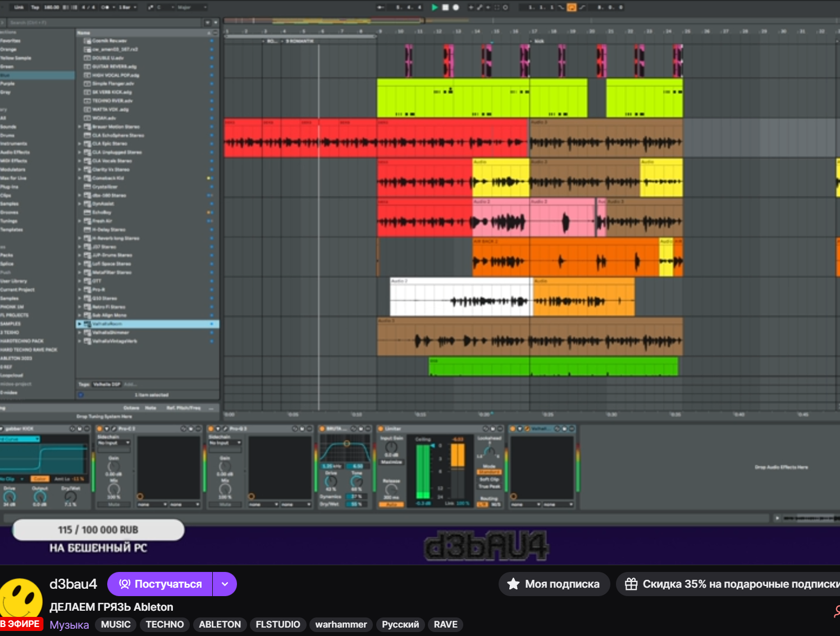This screenshot has height=636, width=840.
Task: Open dropdown arrow next to Постучаться
Action: point(225,584)
